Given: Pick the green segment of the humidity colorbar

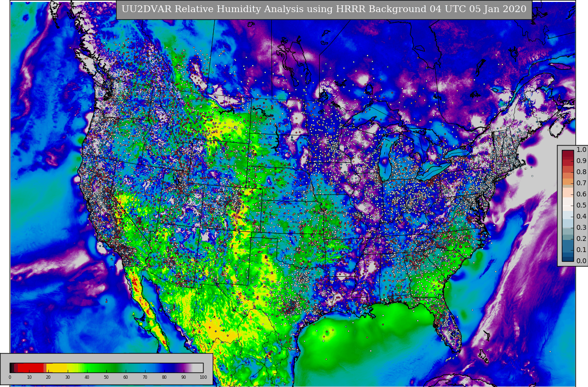Looking at the screenshot, I should 101,368.
